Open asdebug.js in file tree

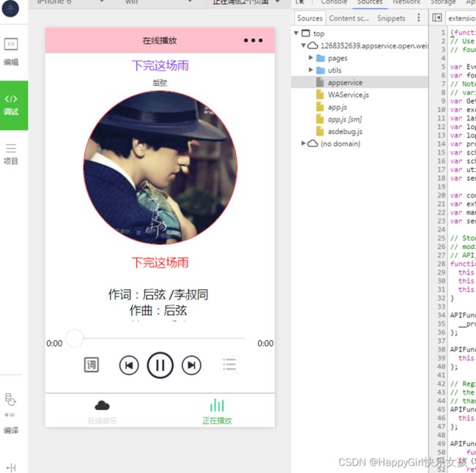pos(345,132)
